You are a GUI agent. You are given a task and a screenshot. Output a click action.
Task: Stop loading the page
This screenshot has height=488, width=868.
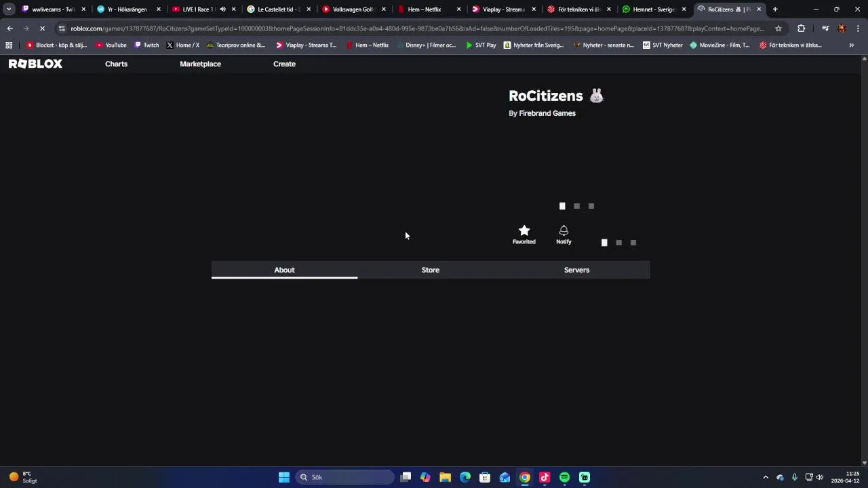click(x=42, y=28)
